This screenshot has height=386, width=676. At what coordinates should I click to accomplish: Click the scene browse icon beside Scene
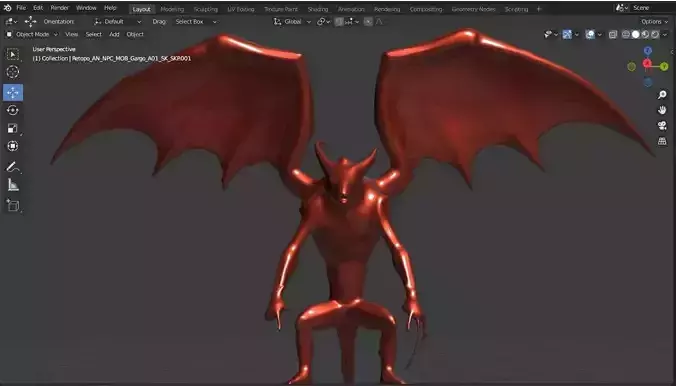click(622, 8)
